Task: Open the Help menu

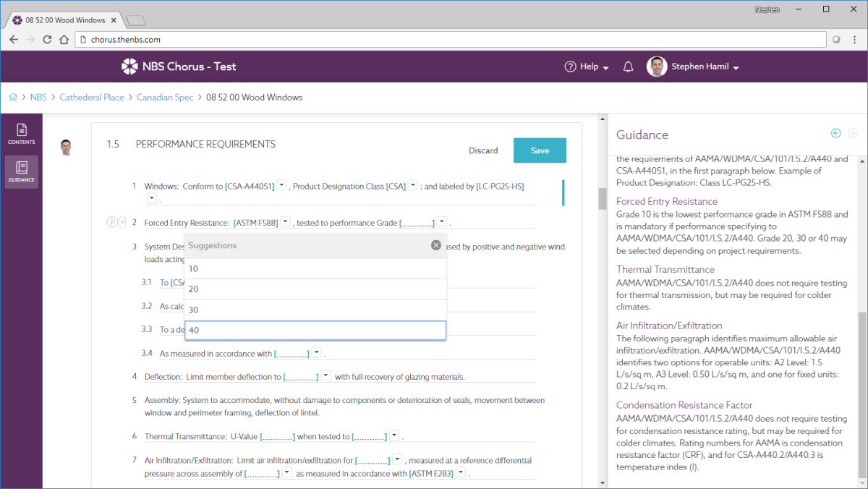Action: pos(587,67)
